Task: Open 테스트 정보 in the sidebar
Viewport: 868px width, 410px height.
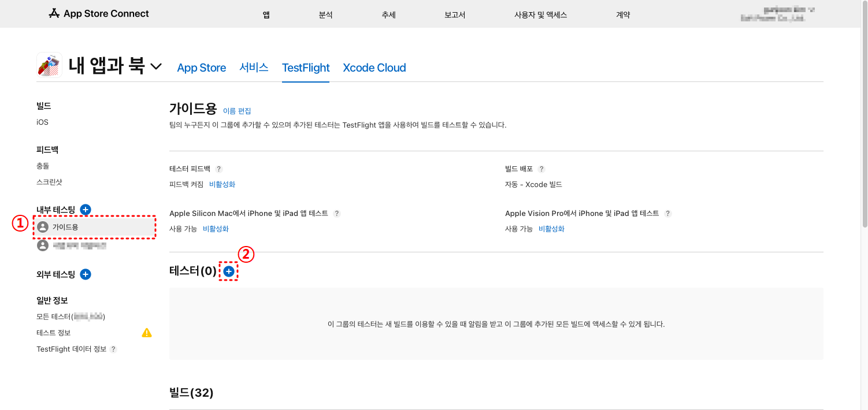Action: 54,333
